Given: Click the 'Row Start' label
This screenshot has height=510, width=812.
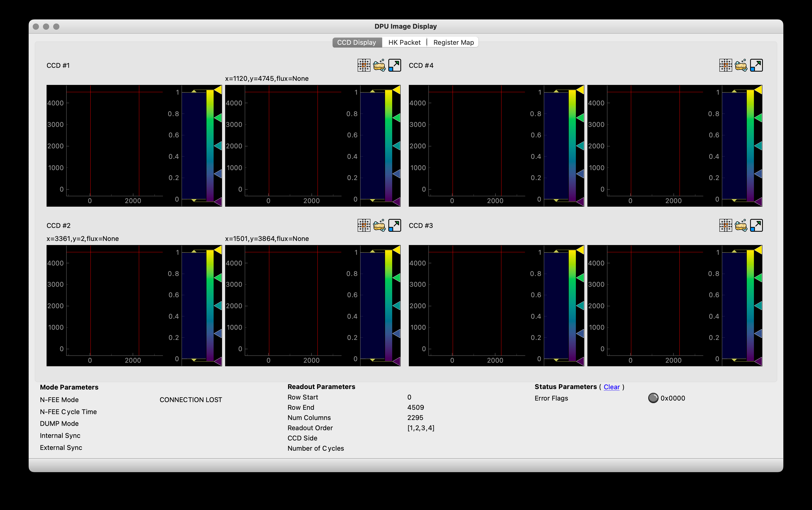Looking at the screenshot, I should click(x=303, y=397).
